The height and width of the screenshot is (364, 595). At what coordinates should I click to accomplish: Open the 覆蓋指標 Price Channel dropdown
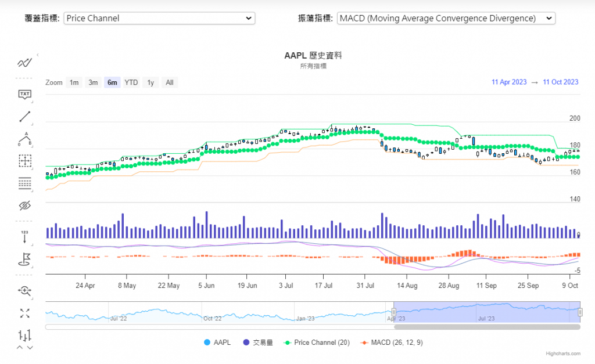click(x=159, y=18)
